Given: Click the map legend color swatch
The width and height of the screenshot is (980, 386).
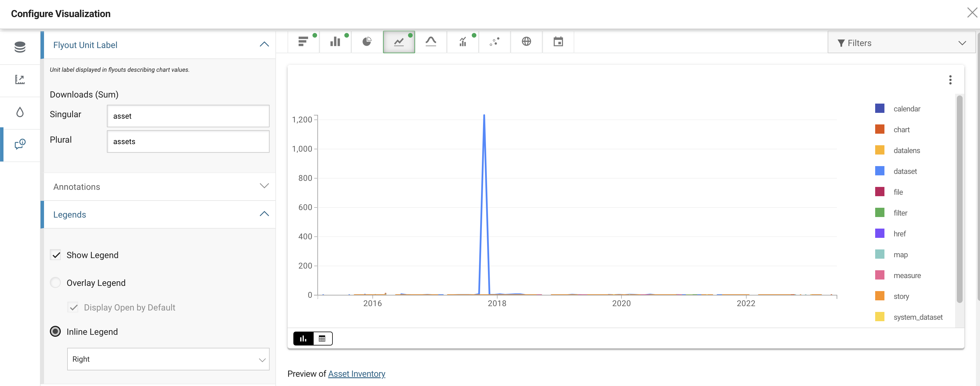Looking at the screenshot, I should 880,254.
